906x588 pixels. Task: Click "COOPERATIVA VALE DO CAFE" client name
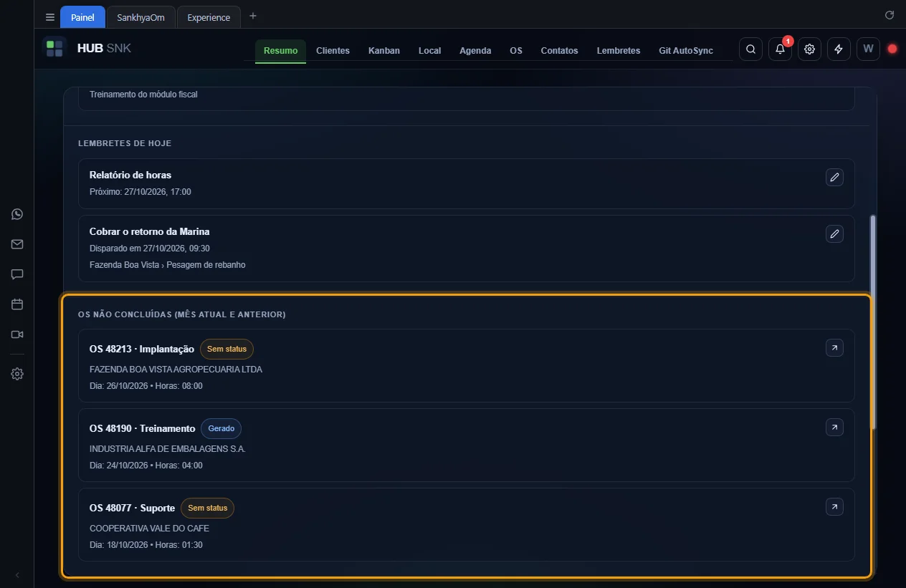149,529
